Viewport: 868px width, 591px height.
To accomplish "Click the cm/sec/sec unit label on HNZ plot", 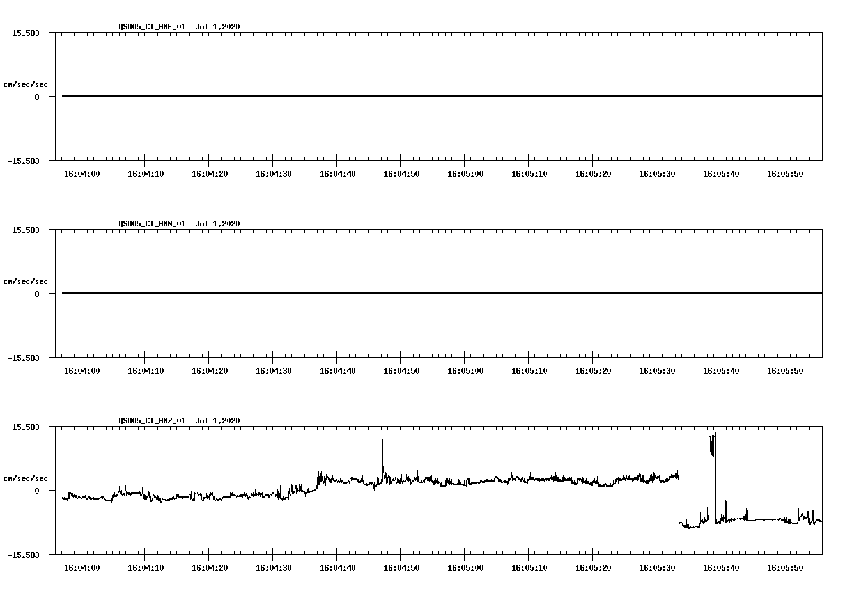I will point(26,478).
